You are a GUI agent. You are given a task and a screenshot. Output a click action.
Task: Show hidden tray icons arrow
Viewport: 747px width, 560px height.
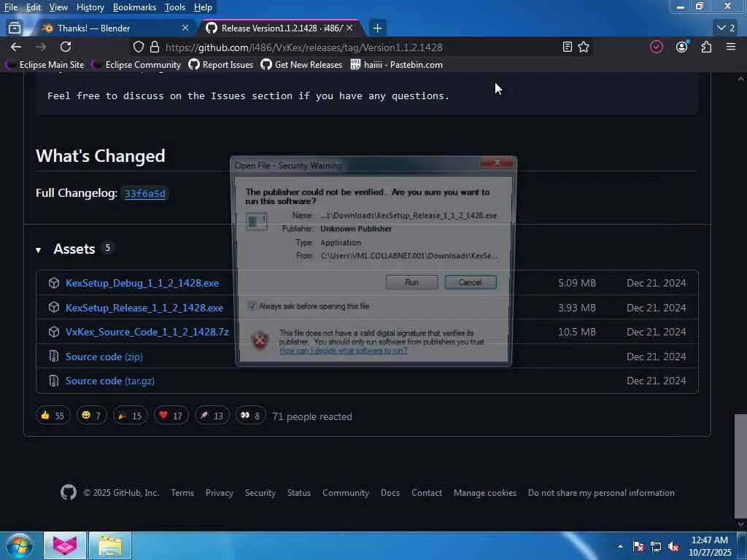tap(620, 547)
